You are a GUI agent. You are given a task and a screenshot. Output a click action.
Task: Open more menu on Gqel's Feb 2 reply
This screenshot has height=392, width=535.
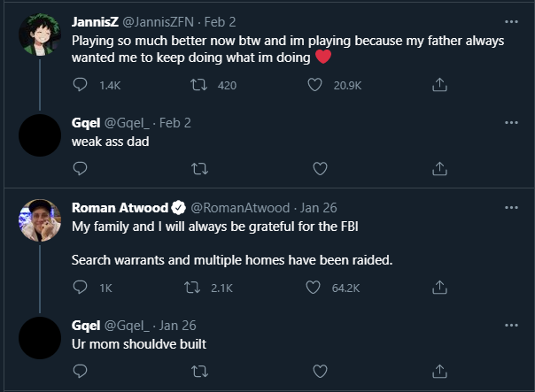point(511,123)
